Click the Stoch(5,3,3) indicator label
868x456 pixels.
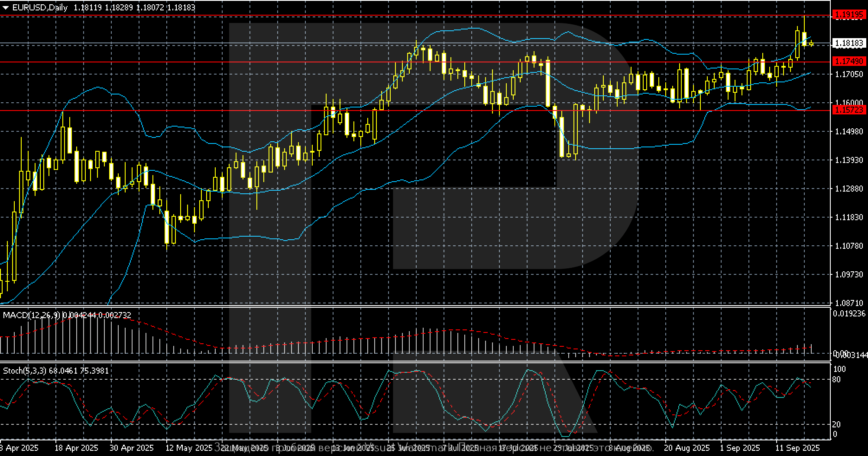25,371
